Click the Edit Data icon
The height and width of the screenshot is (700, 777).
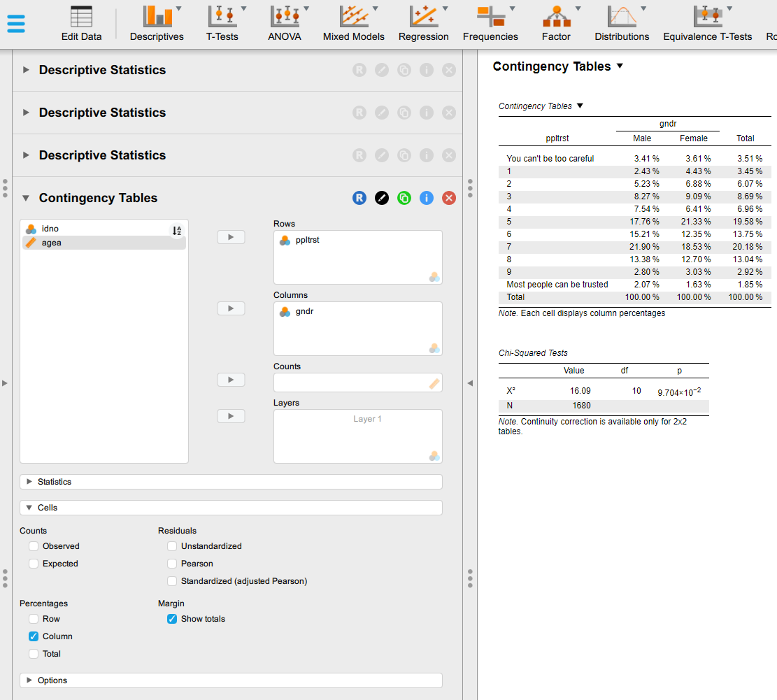[81, 24]
